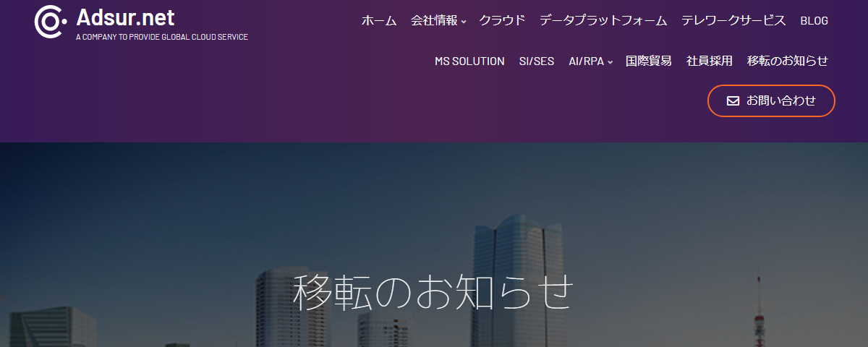The height and width of the screenshot is (347, 868).
Task: Navigate to MS SOLUTION
Action: pos(469,61)
